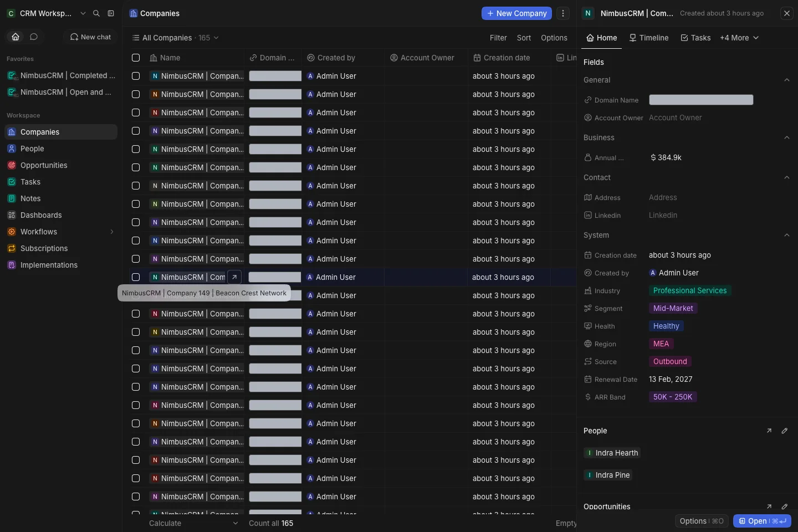The height and width of the screenshot is (532, 798).
Task: Open the Indra Pine person chip
Action: tap(608, 475)
